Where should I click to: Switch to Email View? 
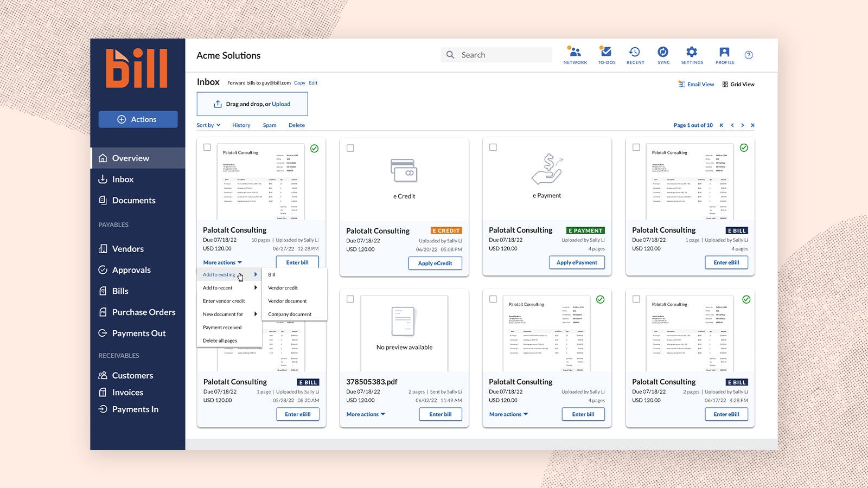tap(696, 84)
